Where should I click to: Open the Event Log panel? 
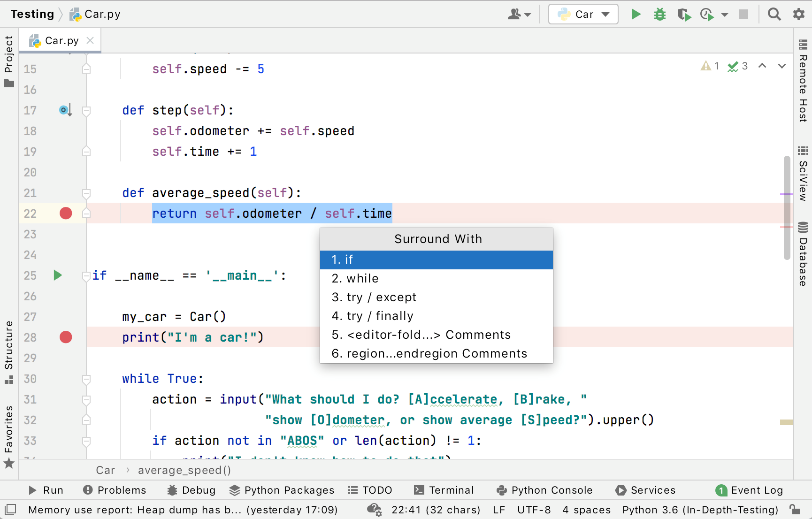[x=749, y=490]
